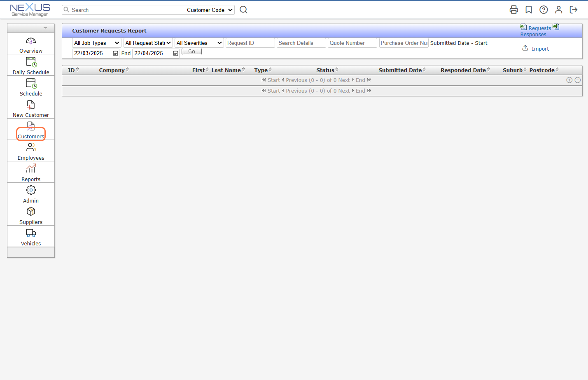Open the All Severities dropdown
The height and width of the screenshot is (380, 588).
point(199,43)
